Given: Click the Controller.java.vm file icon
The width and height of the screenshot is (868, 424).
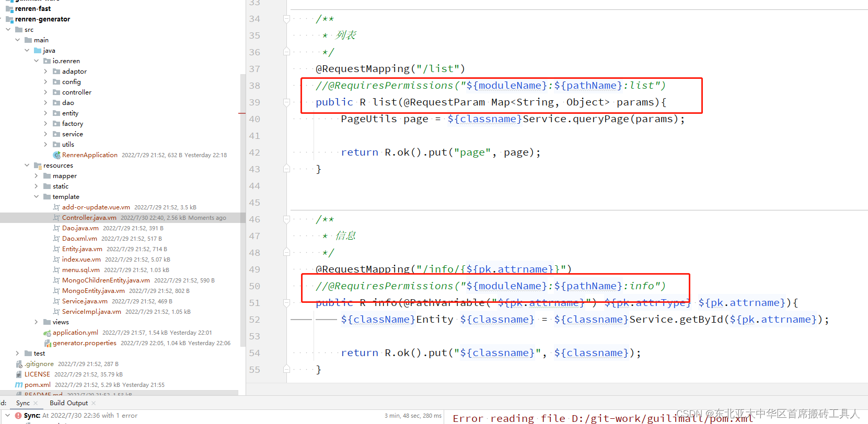Looking at the screenshot, I should pyautogui.click(x=56, y=218).
